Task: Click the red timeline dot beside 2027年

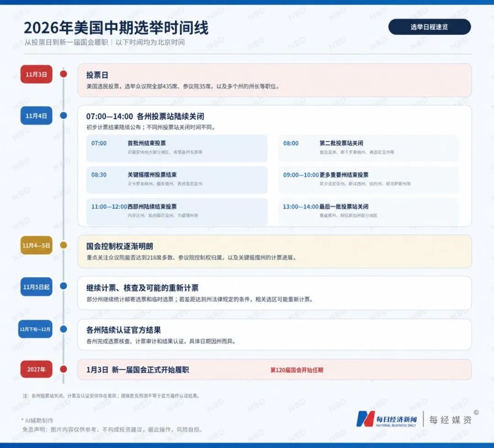Action: (x=64, y=369)
